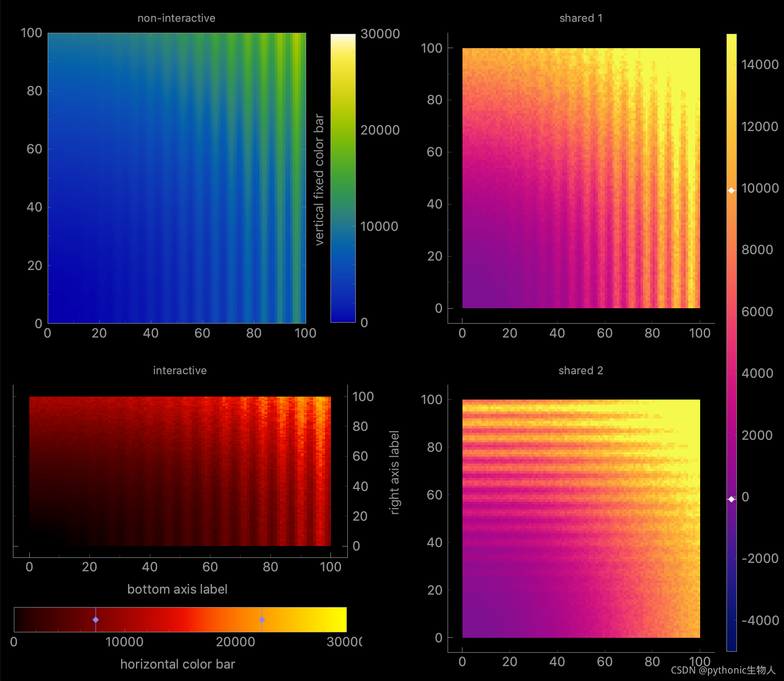Click the 'horizontal color bar' label
This screenshot has width=784, height=681.
178,664
